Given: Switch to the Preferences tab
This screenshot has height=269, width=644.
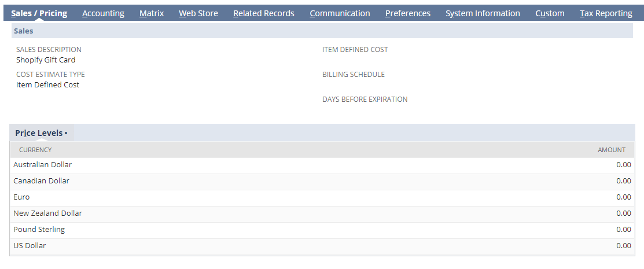Looking at the screenshot, I should click(x=407, y=13).
